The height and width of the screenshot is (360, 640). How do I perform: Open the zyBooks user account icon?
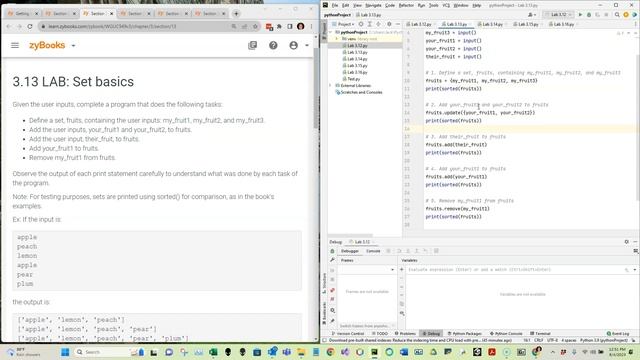(293, 45)
